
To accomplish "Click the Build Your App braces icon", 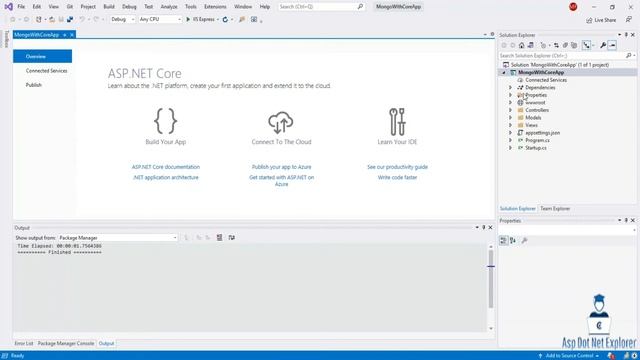I will click(x=165, y=121).
